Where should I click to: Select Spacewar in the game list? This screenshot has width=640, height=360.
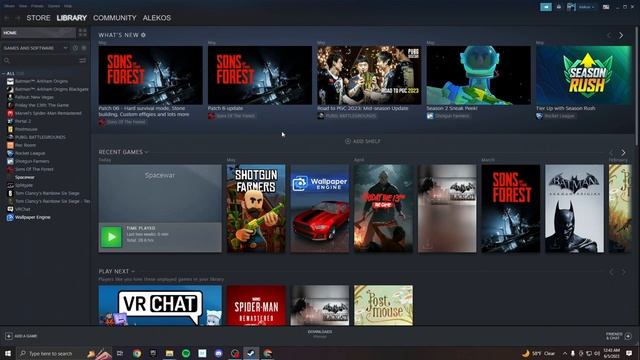click(x=24, y=177)
